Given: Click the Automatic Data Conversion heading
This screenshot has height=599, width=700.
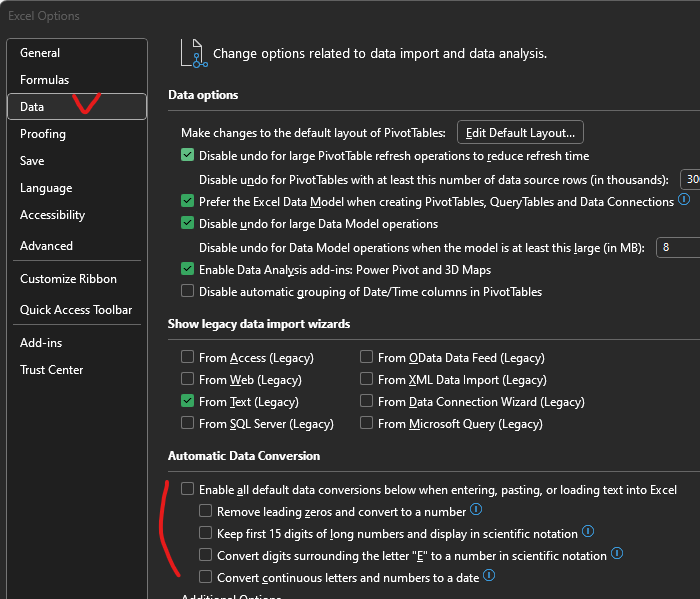Looking at the screenshot, I should 244,456.
